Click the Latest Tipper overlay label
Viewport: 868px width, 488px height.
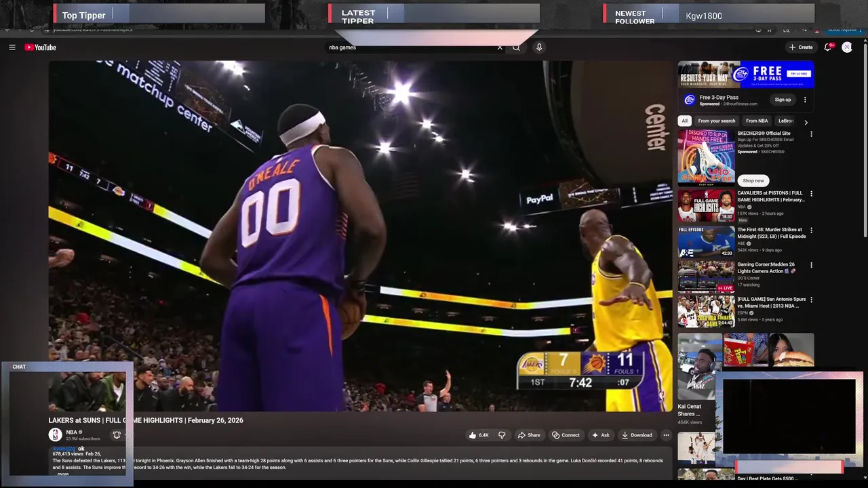point(358,17)
